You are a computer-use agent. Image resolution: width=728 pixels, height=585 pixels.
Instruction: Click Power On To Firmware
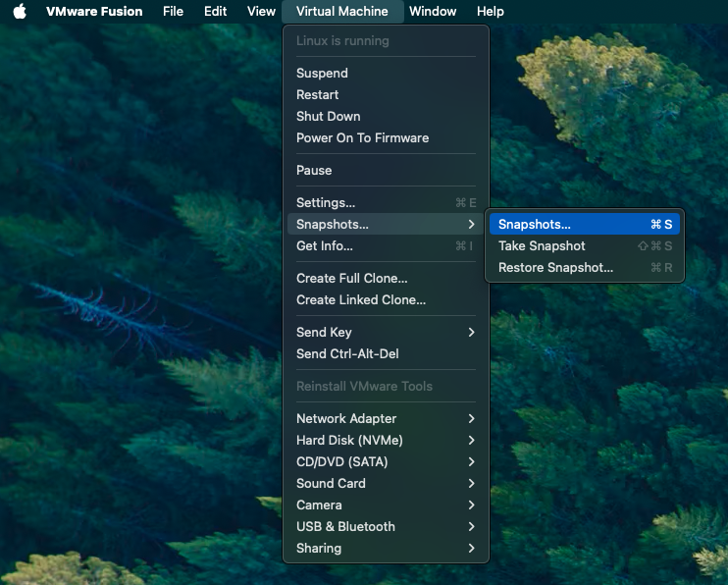point(362,137)
